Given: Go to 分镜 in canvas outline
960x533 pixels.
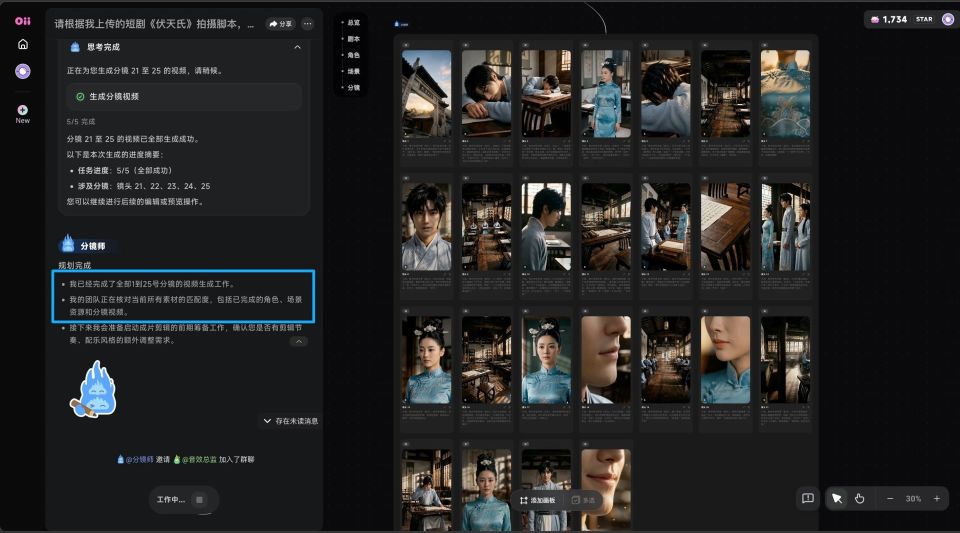Looking at the screenshot, I should tap(352, 88).
